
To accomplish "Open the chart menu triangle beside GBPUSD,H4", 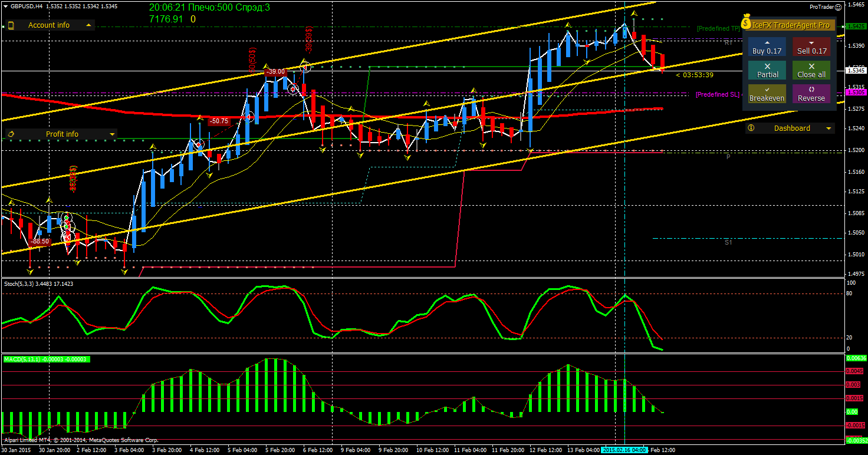I will pyautogui.click(x=5, y=6).
